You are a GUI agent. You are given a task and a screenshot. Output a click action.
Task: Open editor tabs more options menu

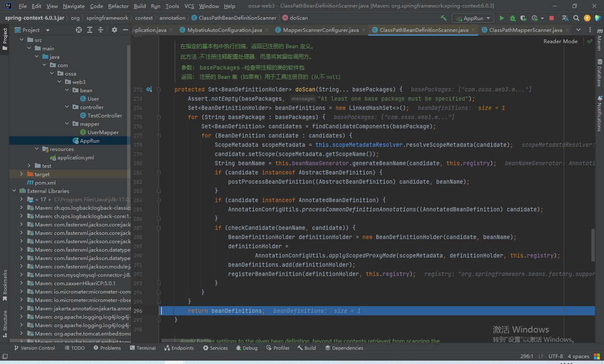pos(590,30)
